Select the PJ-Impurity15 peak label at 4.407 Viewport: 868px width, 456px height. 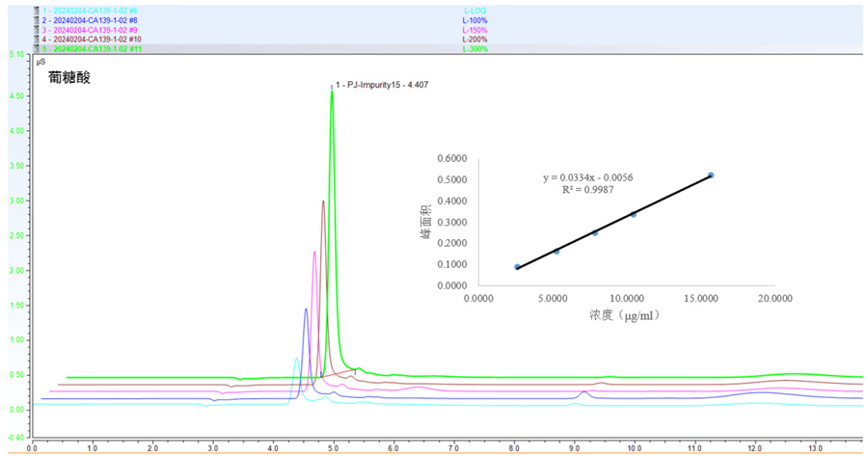(x=382, y=85)
